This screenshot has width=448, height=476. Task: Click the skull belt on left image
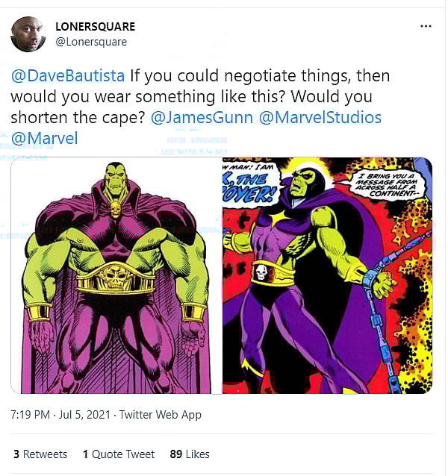(116, 278)
